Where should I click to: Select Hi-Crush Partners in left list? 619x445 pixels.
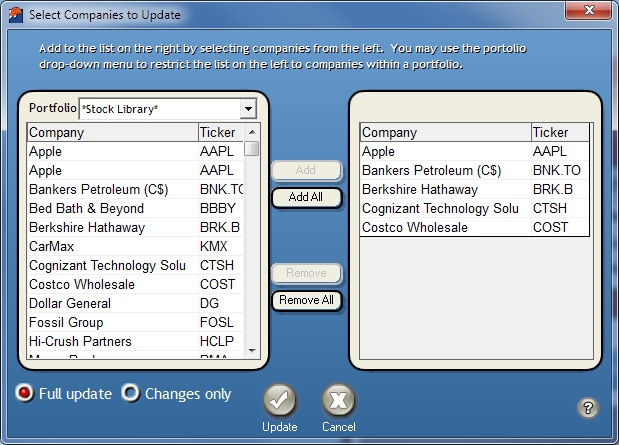(135, 341)
